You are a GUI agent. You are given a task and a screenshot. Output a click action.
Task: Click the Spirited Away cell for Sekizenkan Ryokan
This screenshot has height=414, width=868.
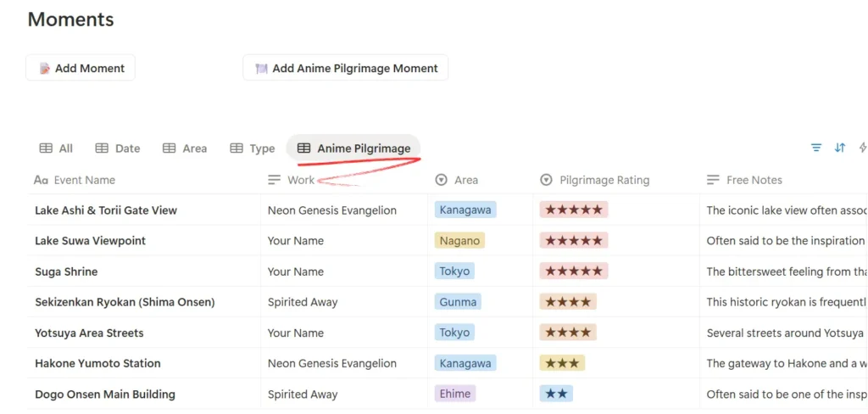click(x=303, y=302)
